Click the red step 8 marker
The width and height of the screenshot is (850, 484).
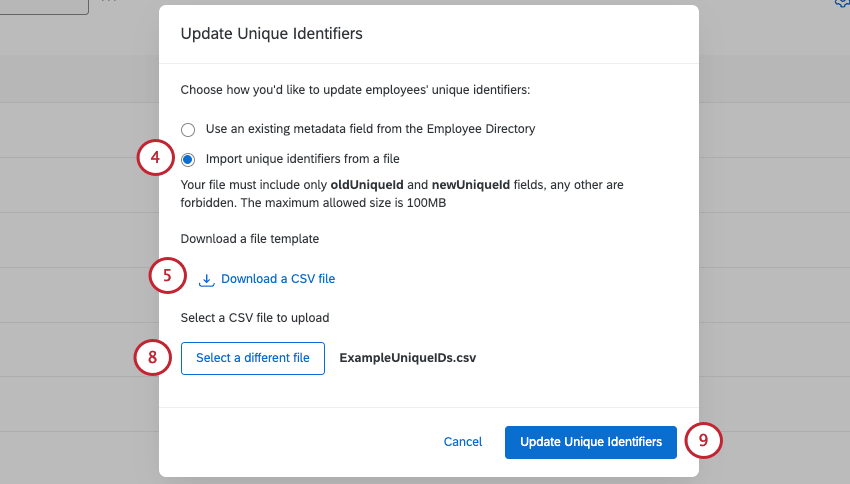pos(152,358)
